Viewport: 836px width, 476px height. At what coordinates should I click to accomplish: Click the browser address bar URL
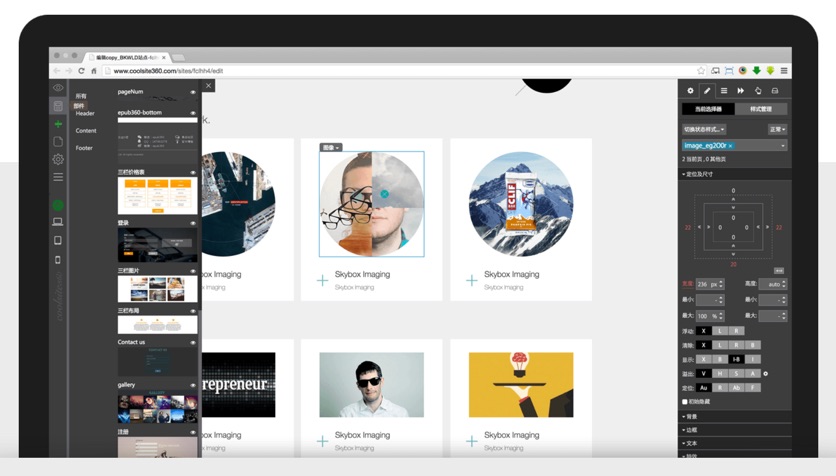pos(168,70)
